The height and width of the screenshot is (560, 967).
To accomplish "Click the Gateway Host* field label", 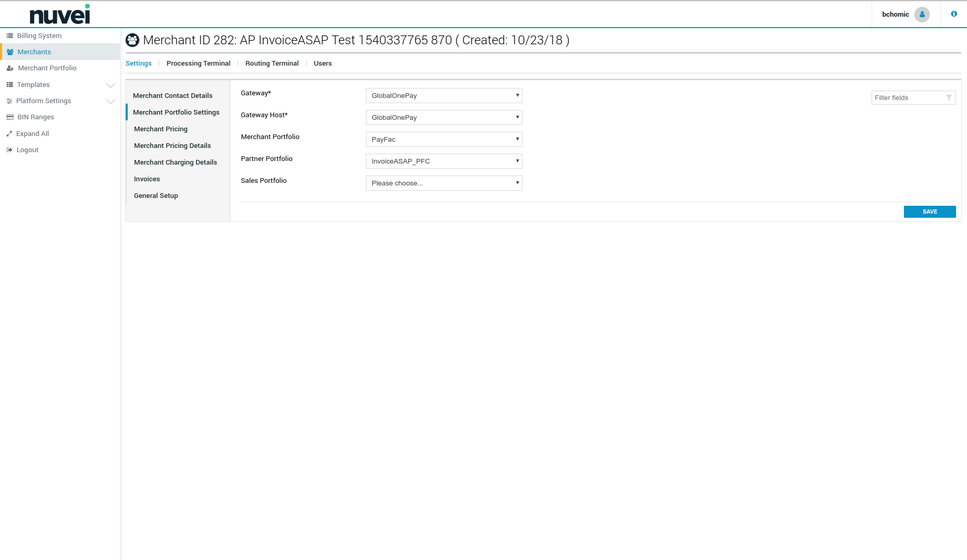I will click(x=264, y=115).
